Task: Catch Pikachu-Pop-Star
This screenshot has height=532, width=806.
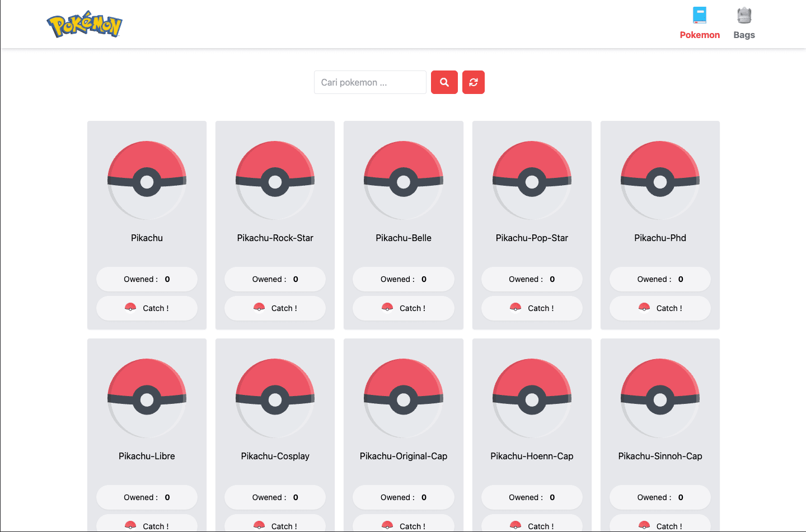Action: click(x=531, y=308)
